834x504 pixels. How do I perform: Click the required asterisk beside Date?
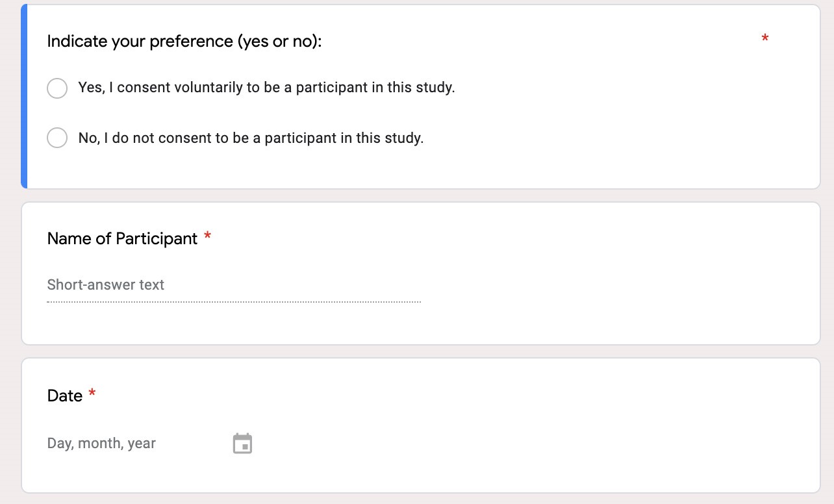coord(92,394)
